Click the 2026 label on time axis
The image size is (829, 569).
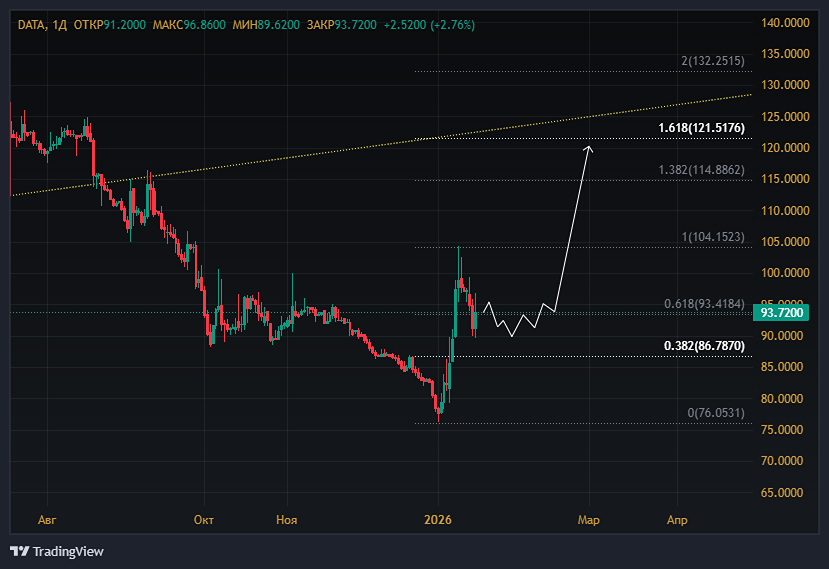[x=438, y=520]
